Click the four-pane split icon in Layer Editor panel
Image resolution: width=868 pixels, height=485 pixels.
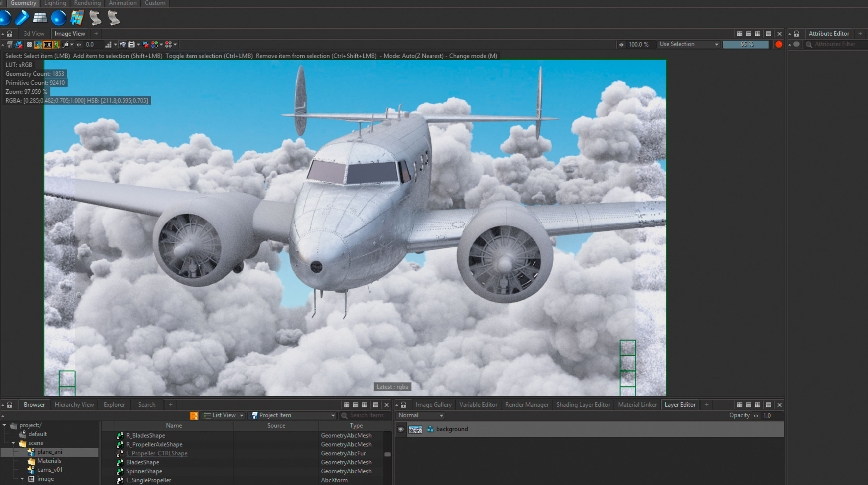(x=740, y=405)
